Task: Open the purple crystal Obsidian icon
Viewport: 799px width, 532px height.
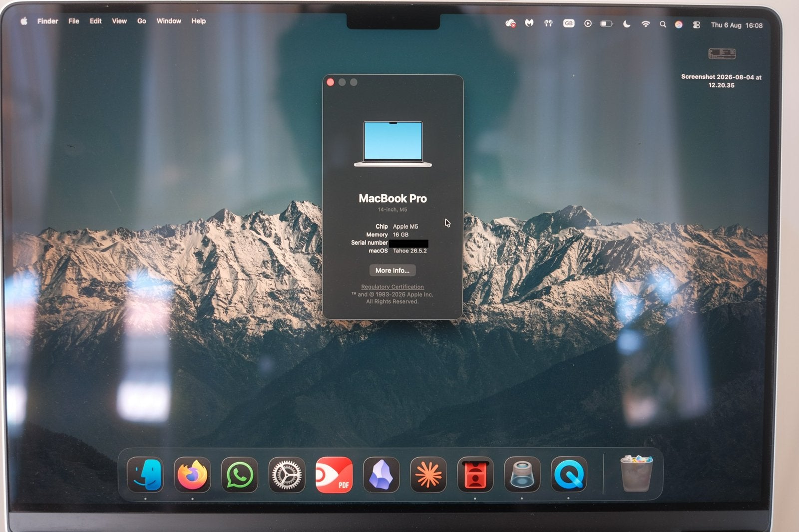Action: coord(381,475)
